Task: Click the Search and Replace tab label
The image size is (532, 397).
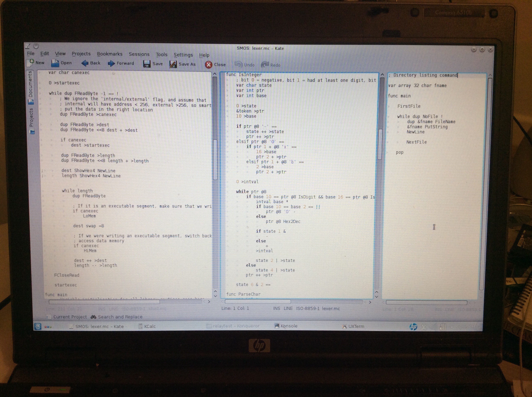Action: point(120,317)
